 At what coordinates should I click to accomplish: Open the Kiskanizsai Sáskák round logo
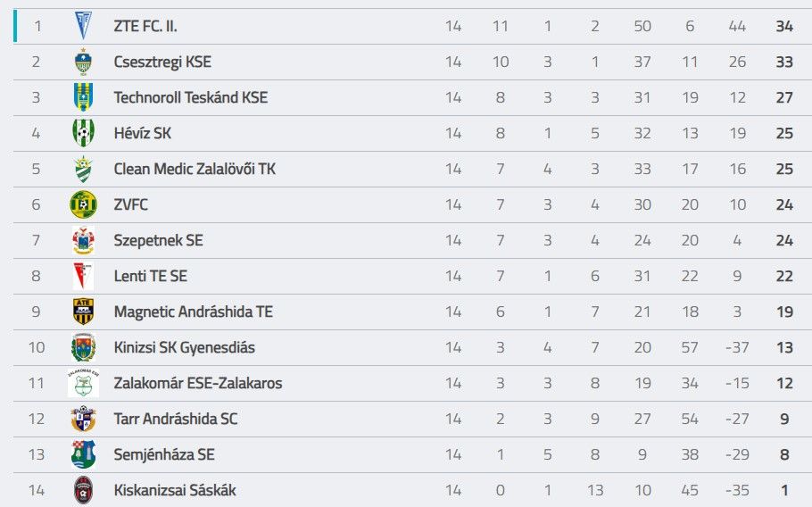(83, 490)
